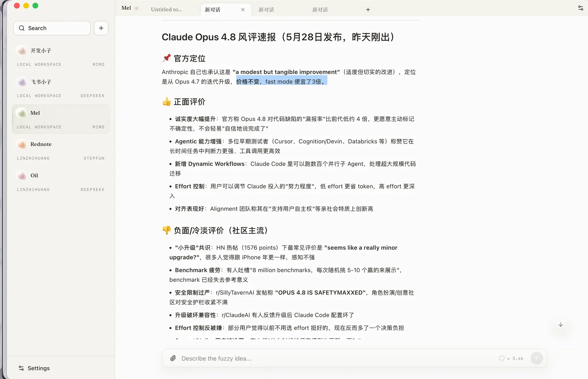Image resolution: width=588 pixels, height=379 pixels.
Task: Open the third 新对话 tab
Action: coord(320,10)
